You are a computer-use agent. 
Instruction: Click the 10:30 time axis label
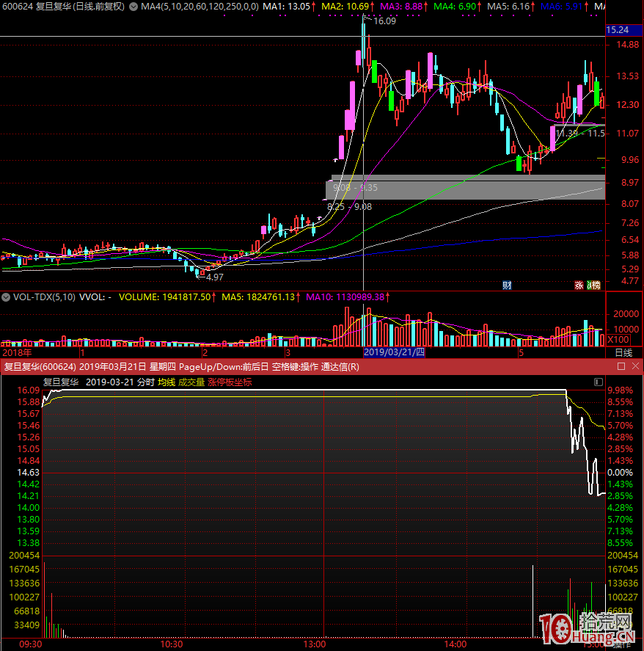coord(172,644)
